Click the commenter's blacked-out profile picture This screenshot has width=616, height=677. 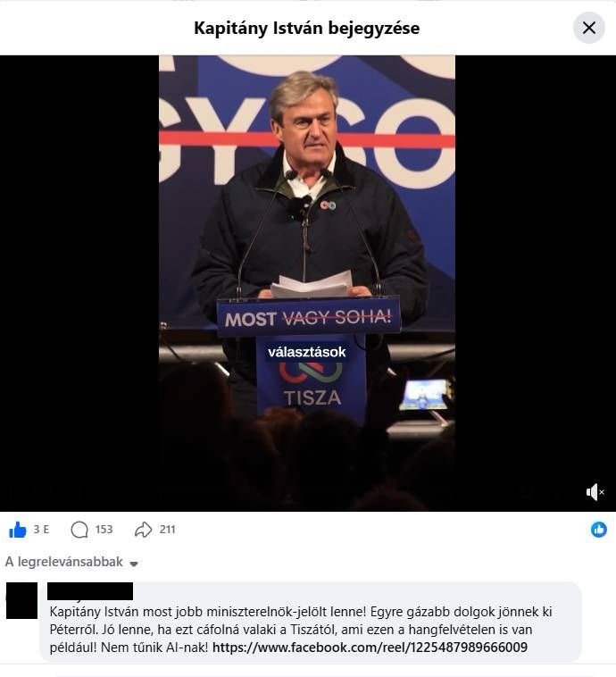[21, 600]
